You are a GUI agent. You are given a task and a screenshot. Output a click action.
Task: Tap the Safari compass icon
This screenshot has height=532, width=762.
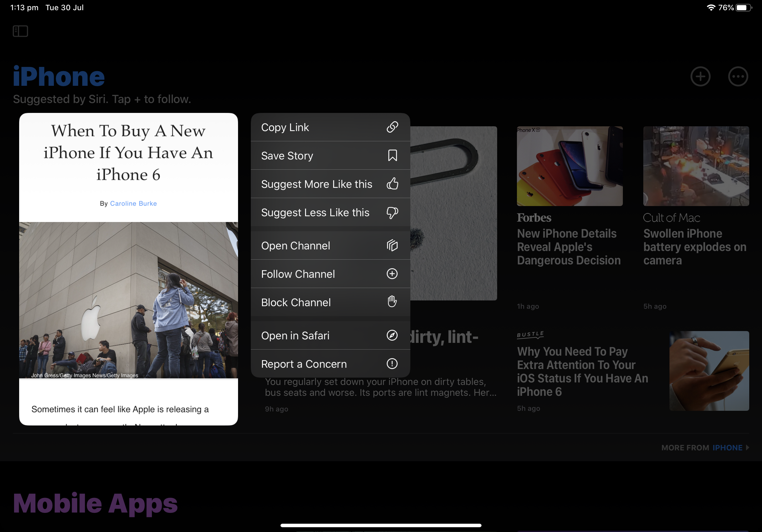click(x=392, y=335)
